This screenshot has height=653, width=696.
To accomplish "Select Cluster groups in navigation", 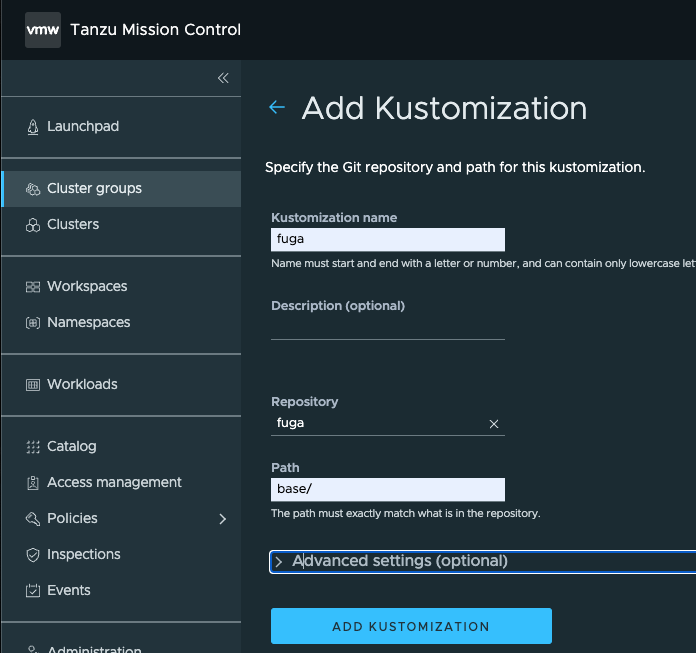I will (x=121, y=189).
